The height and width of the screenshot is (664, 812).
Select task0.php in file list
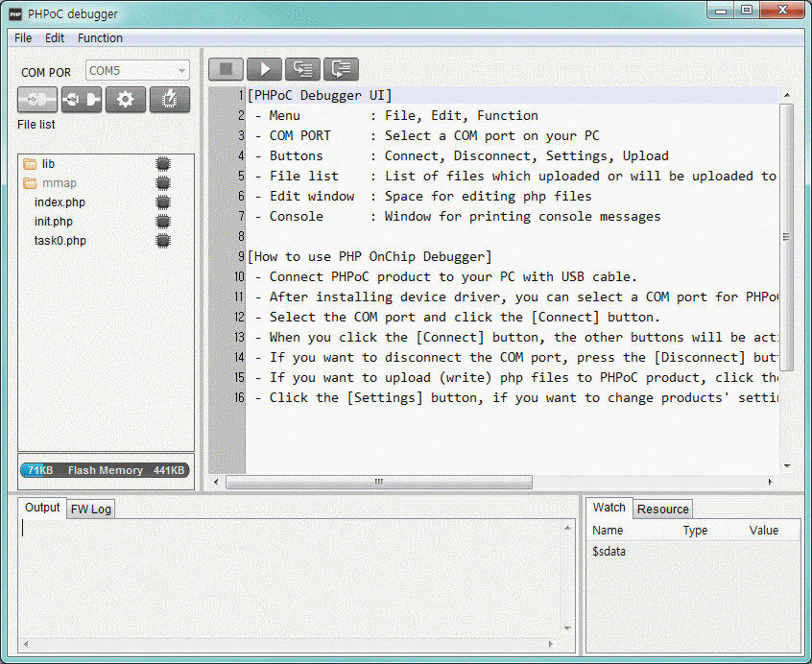click(x=60, y=241)
